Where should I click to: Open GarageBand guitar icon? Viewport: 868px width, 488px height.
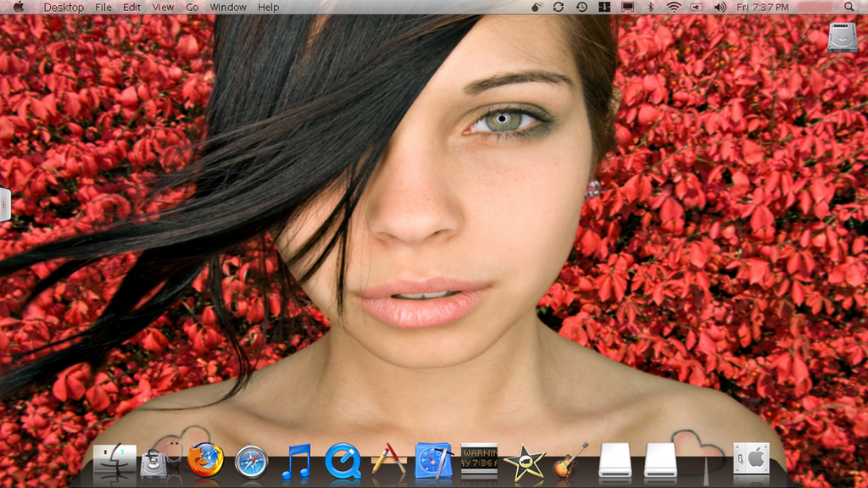570,460
